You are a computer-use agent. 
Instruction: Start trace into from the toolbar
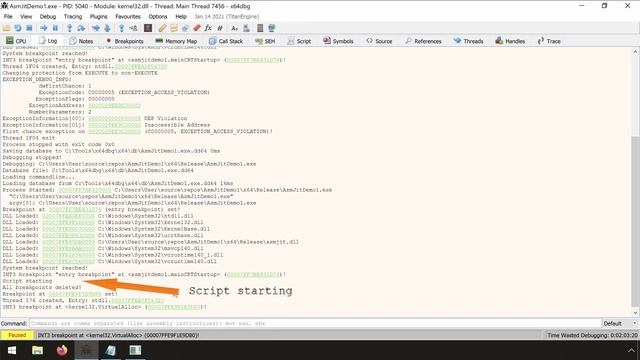click(x=96, y=28)
